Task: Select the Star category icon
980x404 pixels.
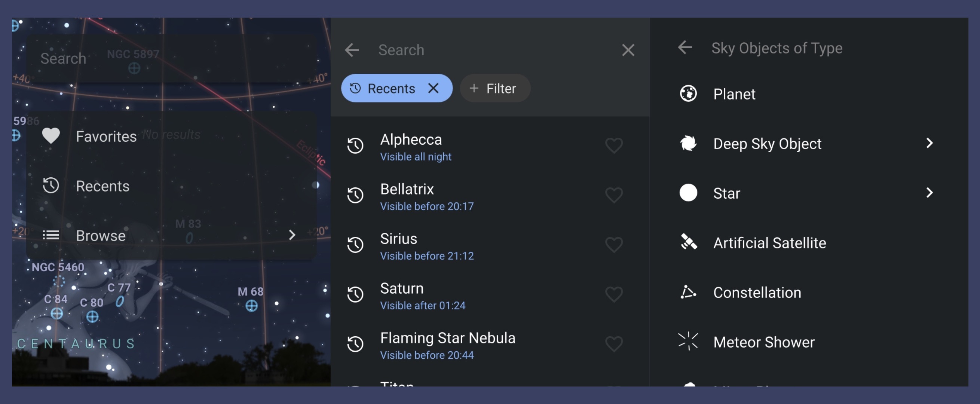Action: 689,193
